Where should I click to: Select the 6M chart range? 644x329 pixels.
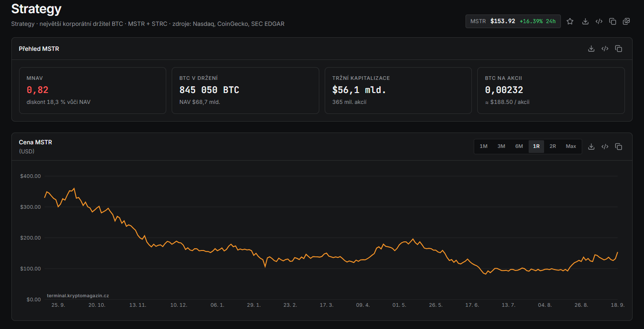click(519, 146)
